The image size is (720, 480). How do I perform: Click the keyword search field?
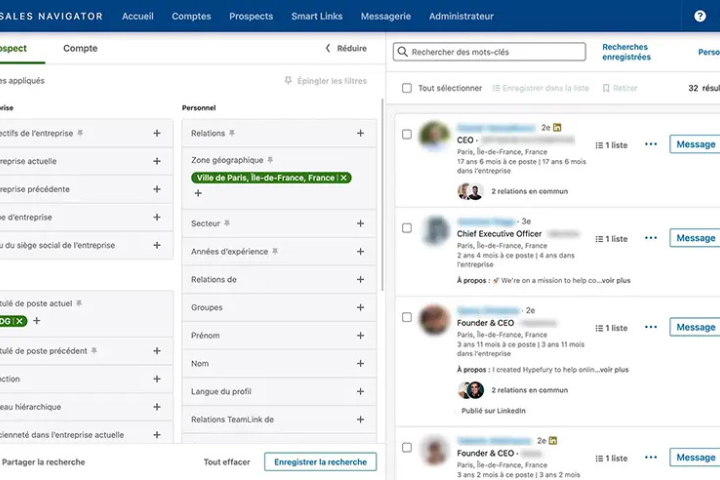489,52
